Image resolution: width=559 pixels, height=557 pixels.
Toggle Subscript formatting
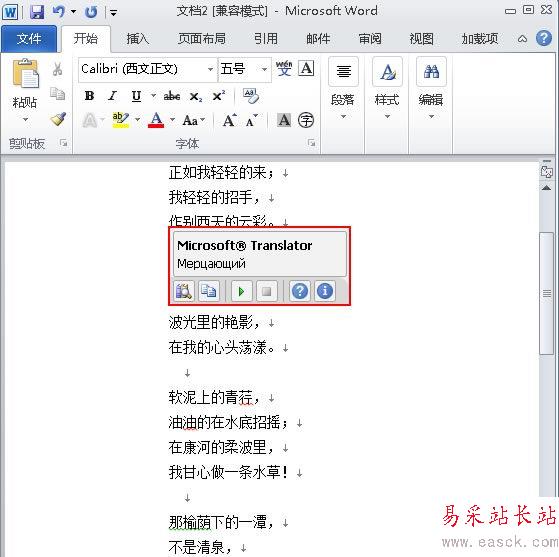[x=196, y=96]
